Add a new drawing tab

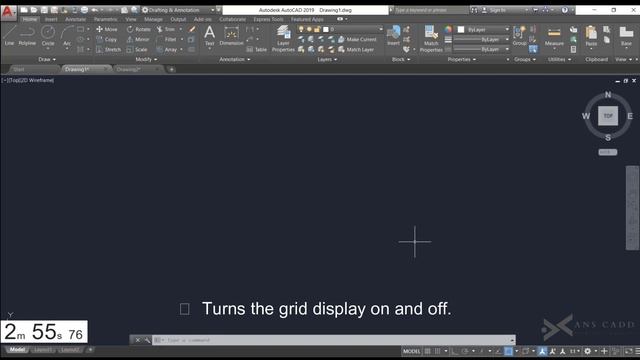pos(171,69)
